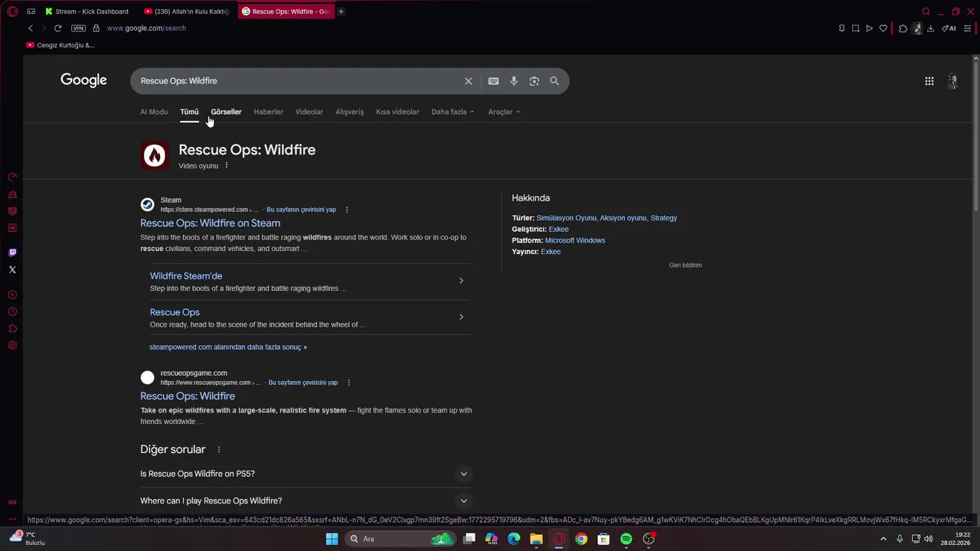This screenshot has height=551, width=980.
Task: Open the Aria AI assistant button
Action: pos(949,28)
